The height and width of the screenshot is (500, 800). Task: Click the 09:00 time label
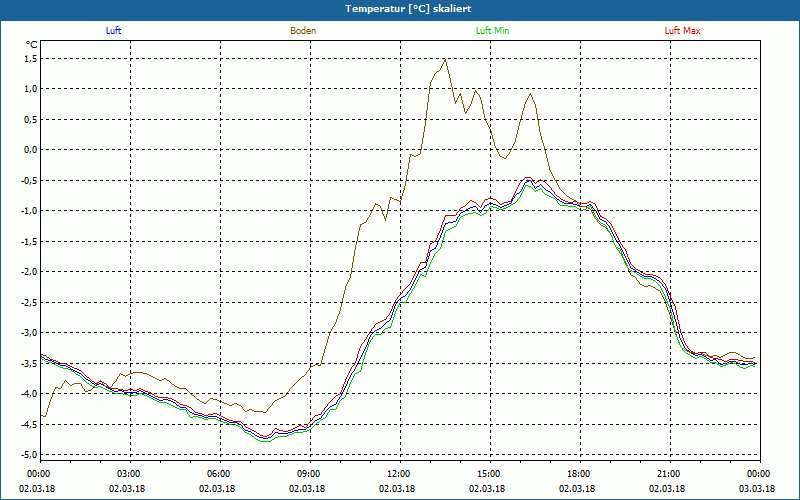tap(308, 474)
